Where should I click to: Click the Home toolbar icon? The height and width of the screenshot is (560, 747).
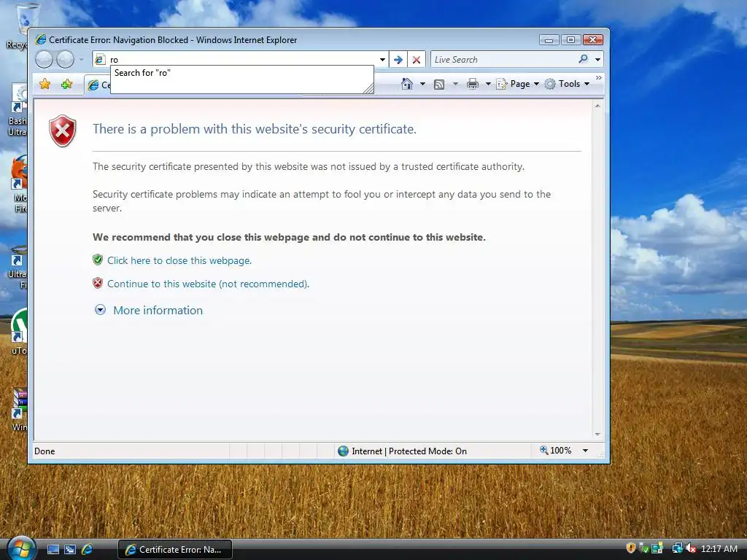pos(407,84)
